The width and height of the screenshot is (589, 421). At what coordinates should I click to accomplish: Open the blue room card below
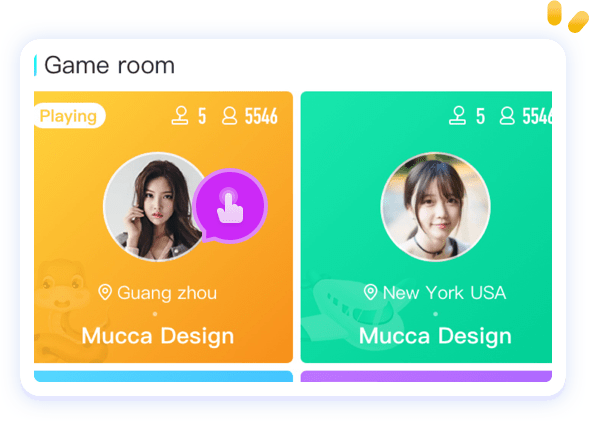(163, 376)
